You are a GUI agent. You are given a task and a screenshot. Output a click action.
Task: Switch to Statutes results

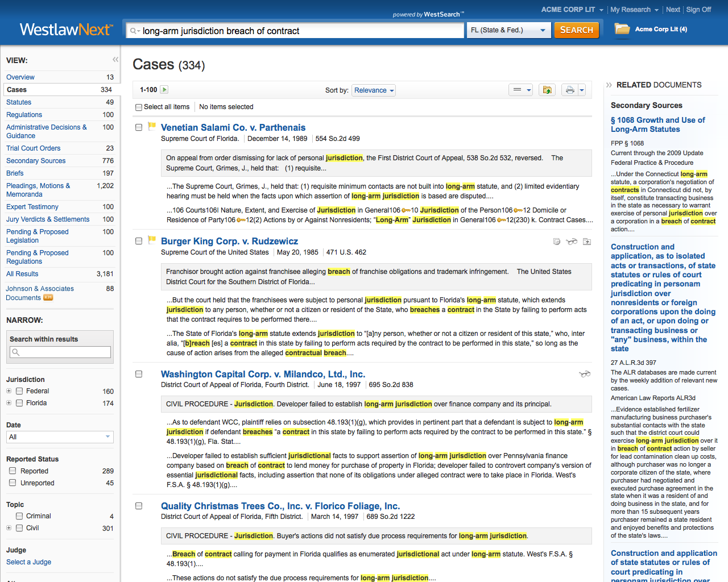point(19,102)
